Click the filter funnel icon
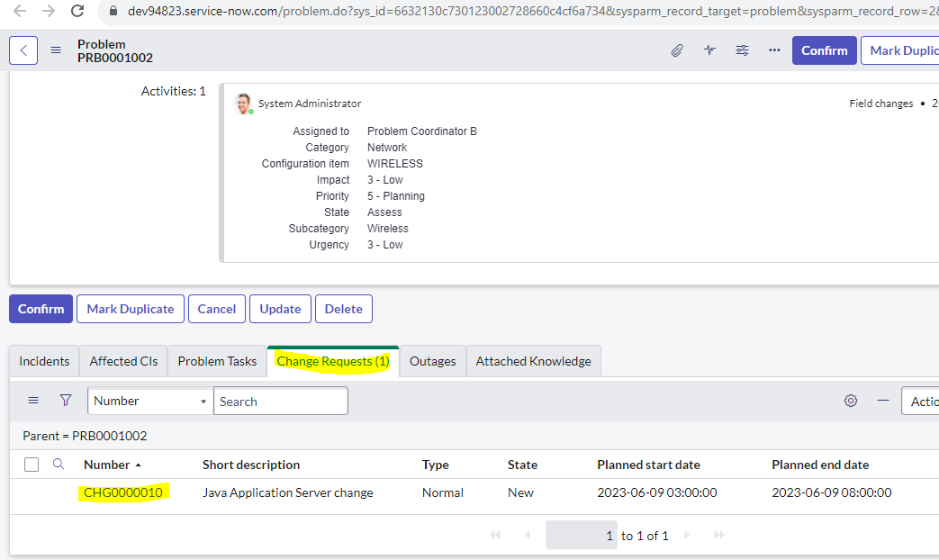The width and height of the screenshot is (939, 560). (x=65, y=400)
